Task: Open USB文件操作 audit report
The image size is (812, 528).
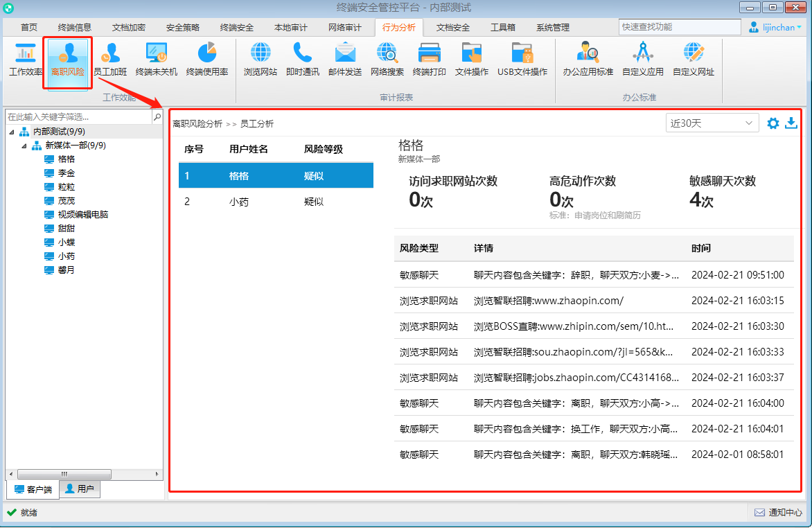Action: (x=522, y=60)
